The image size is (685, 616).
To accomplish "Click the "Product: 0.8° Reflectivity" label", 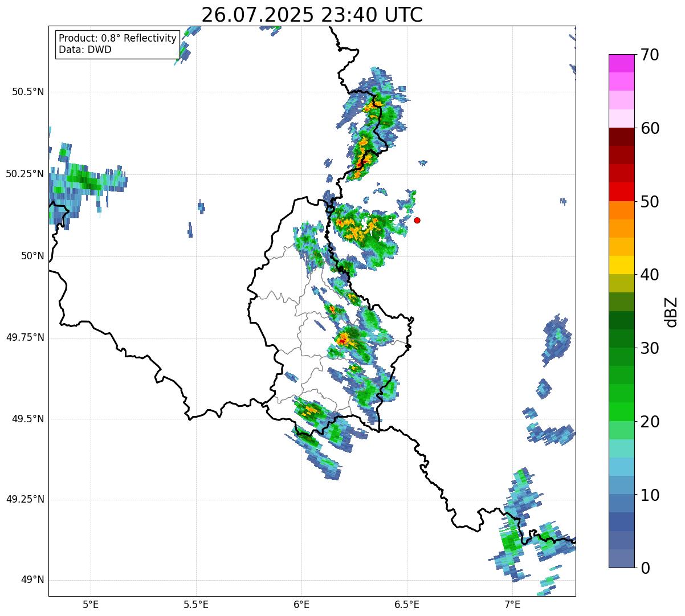I will [x=117, y=38].
